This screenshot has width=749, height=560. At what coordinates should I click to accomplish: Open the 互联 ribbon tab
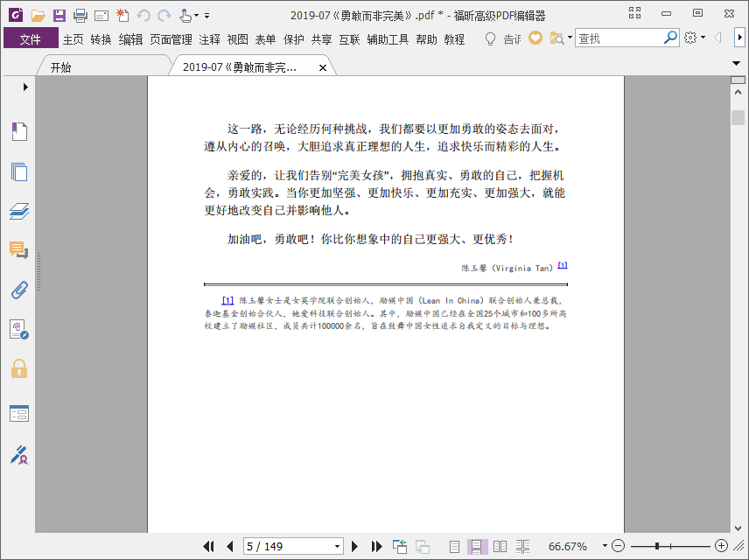pyautogui.click(x=349, y=39)
